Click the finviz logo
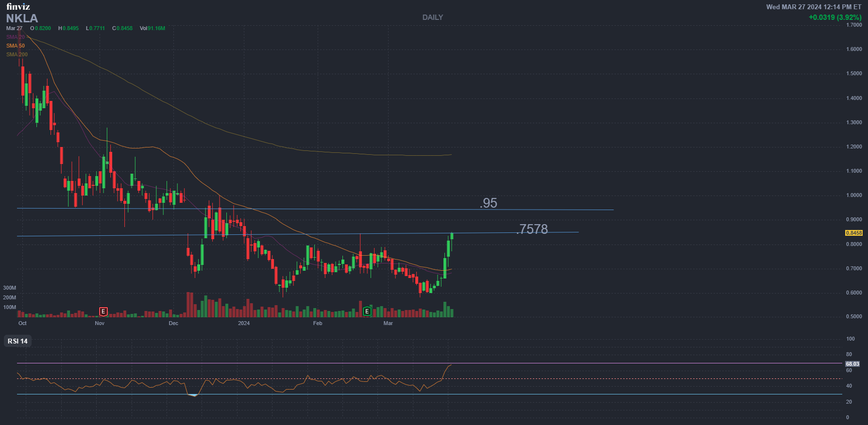 click(x=18, y=6)
